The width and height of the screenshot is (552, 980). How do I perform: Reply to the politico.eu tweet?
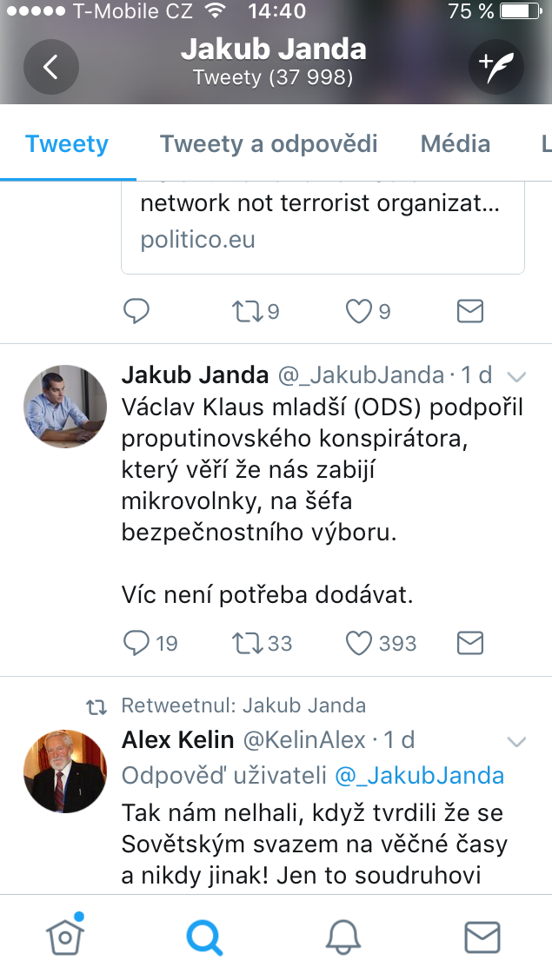tap(137, 311)
